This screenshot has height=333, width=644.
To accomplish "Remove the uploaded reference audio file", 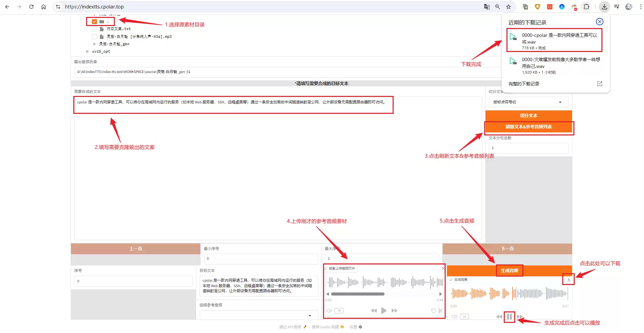I will 443,268.
